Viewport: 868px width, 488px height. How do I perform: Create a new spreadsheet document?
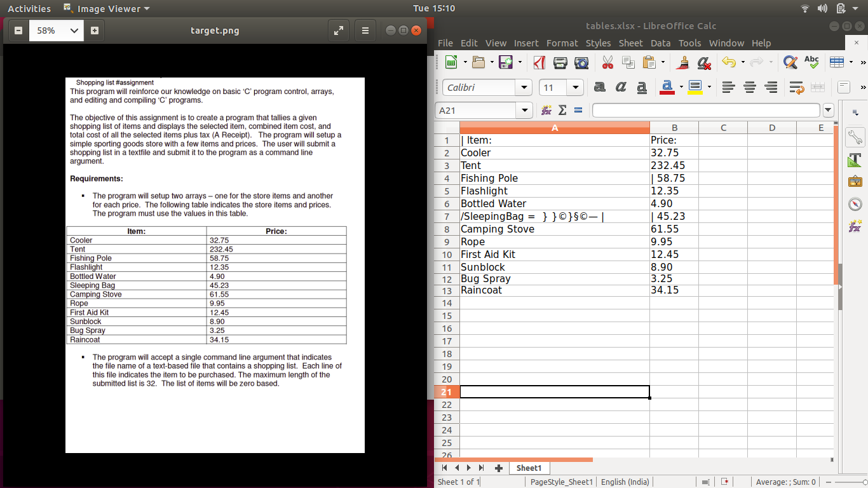(x=452, y=62)
